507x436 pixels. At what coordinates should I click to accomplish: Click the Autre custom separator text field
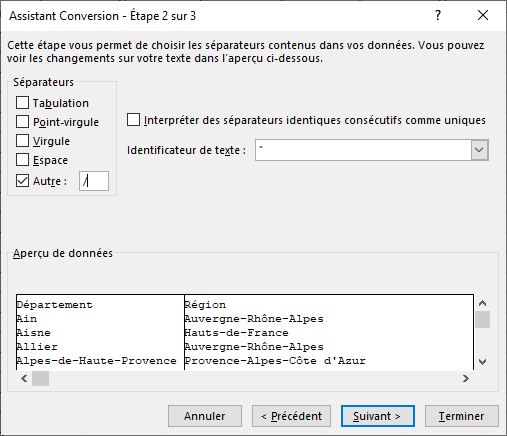94,181
